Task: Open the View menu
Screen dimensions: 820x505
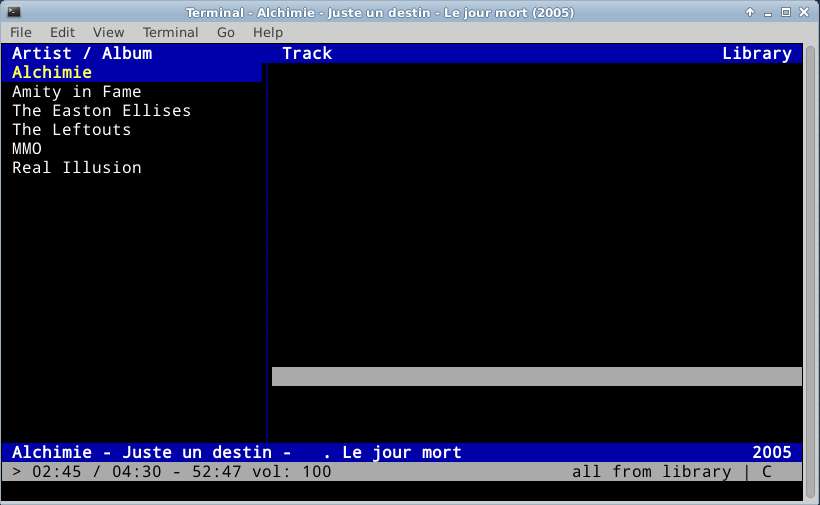Action: 108,32
